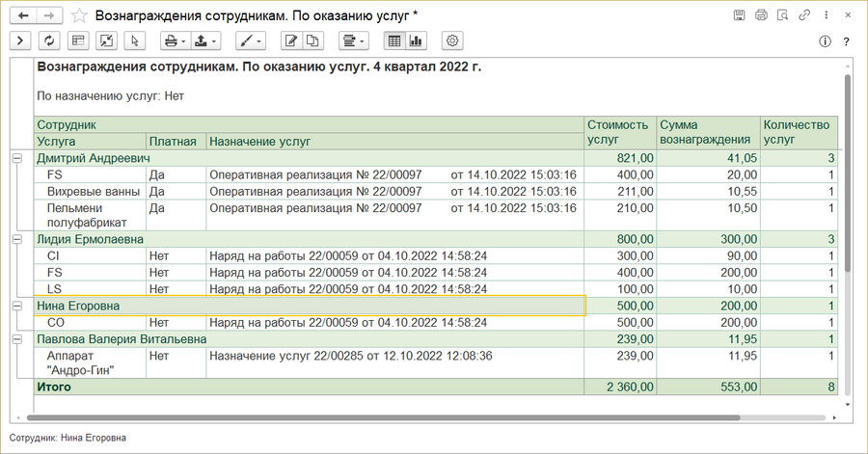Open dropdown arrow beside the paintbrush icon
The height and width of the screenshot is (454, 868).
pyautogui.click(x=258, y=41)
